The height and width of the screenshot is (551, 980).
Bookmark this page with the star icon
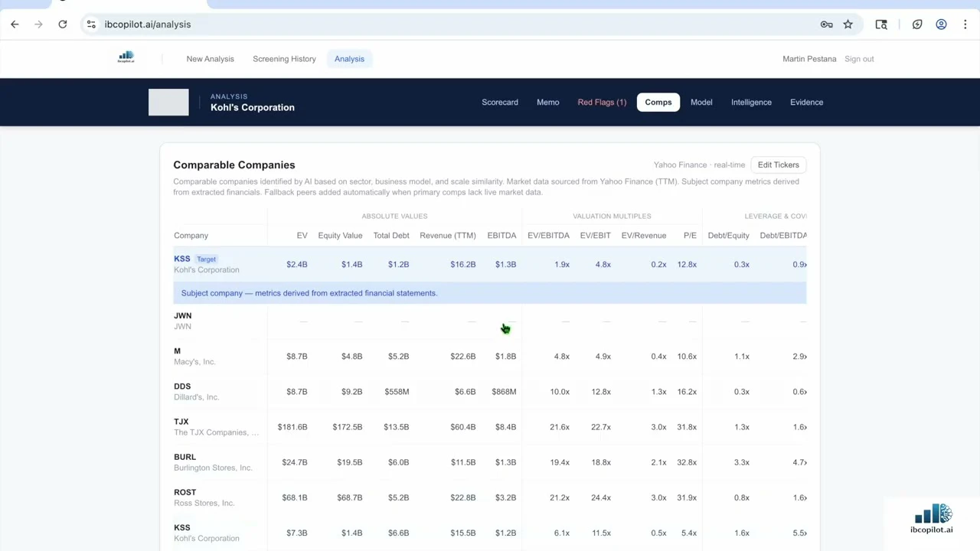click(848, 24)
